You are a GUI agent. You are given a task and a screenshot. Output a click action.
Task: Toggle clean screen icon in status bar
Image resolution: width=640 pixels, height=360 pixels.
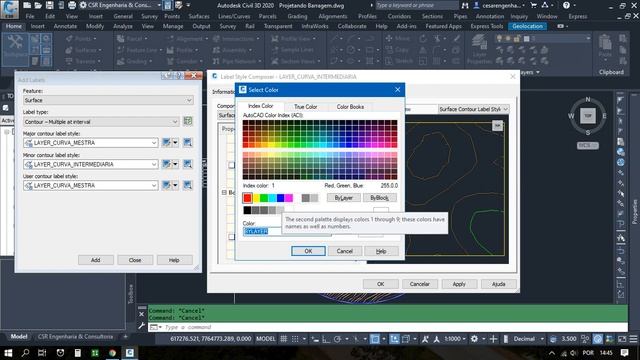click(x=622, y=339)
